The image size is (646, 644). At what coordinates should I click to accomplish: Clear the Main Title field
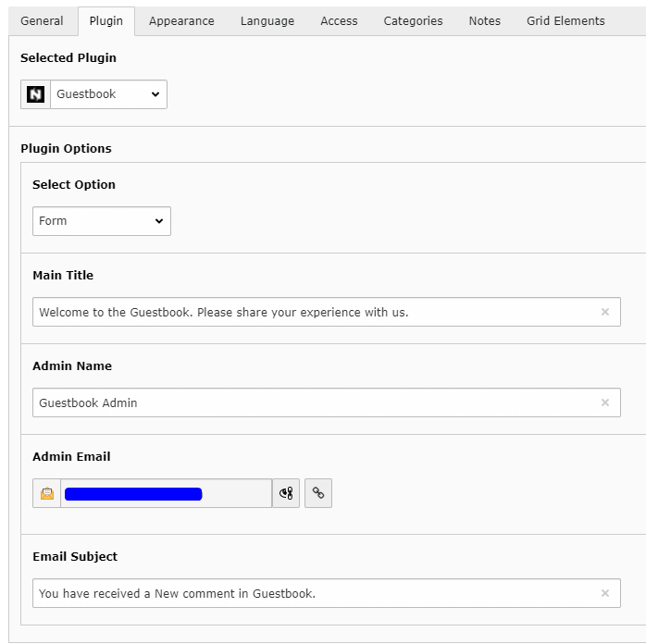604,312
